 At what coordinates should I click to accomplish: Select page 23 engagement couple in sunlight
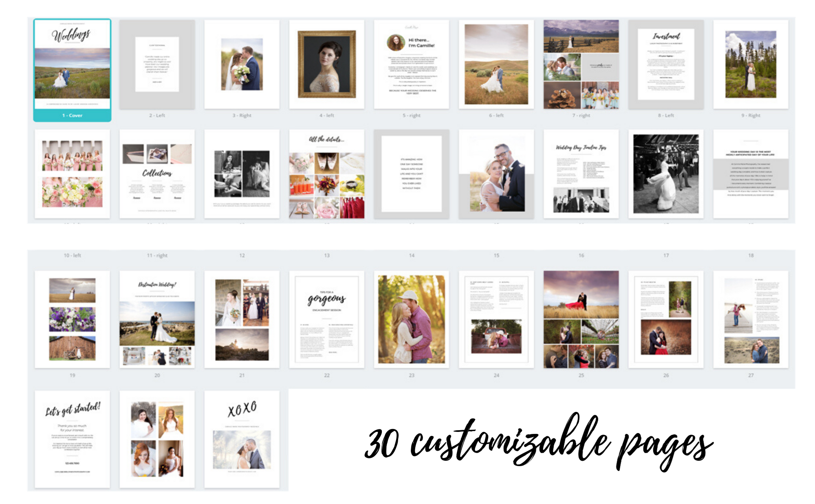[x=411, y=319]
